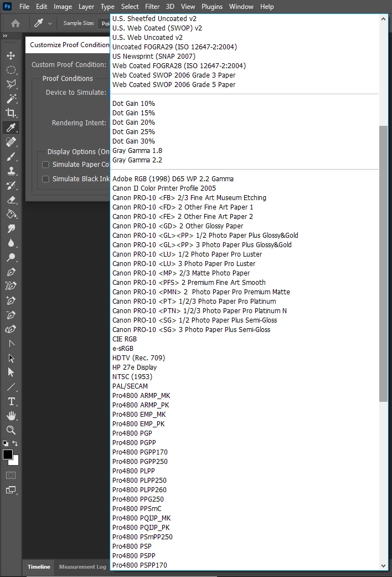392x577 pixels.
Task: Select the Crop tool
Action: (11, 113)
